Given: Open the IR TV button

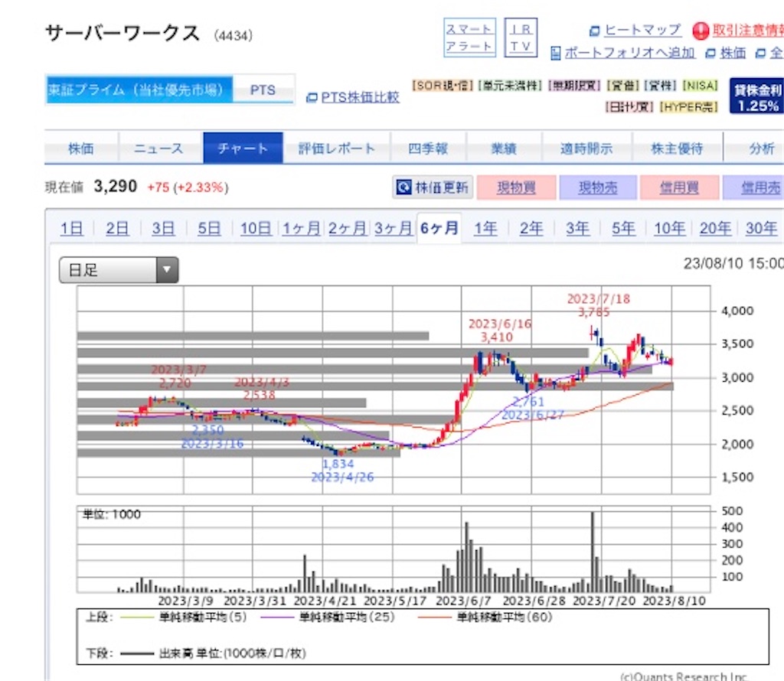Looking at the screenshot, I should pyautogui.click(x=521, y=37).
